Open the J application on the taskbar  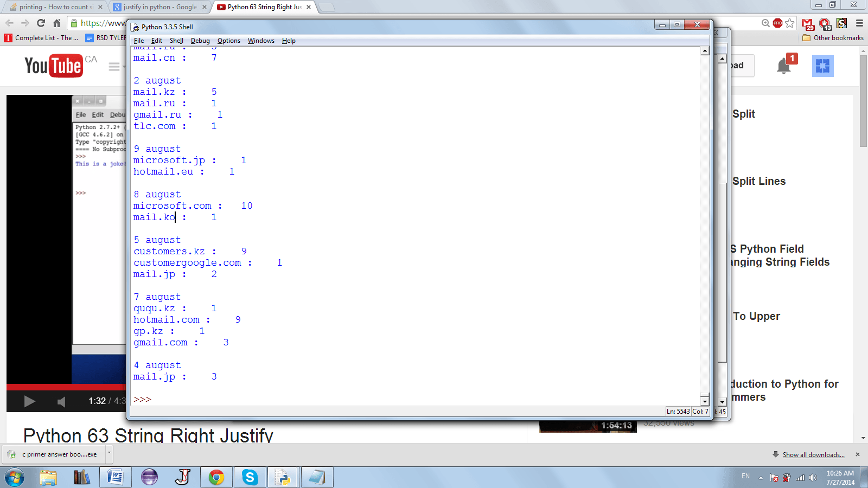pyautogui.click(x=183, y=478)
